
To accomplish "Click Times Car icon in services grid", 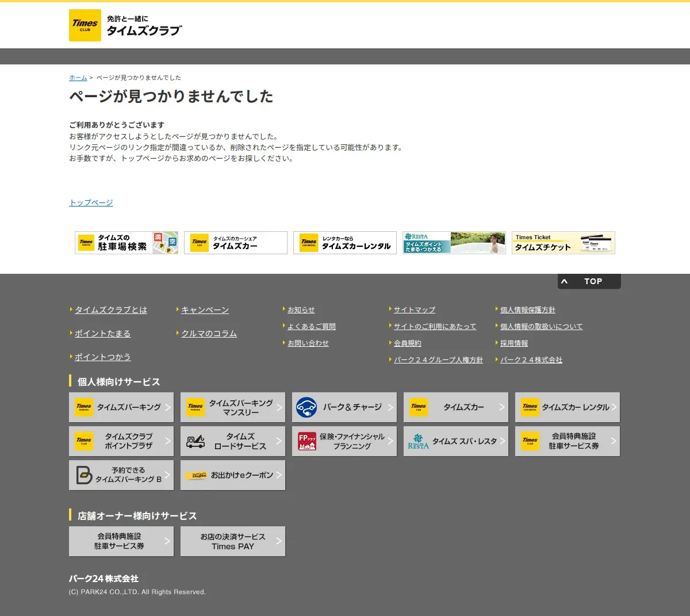I will 419,407.
